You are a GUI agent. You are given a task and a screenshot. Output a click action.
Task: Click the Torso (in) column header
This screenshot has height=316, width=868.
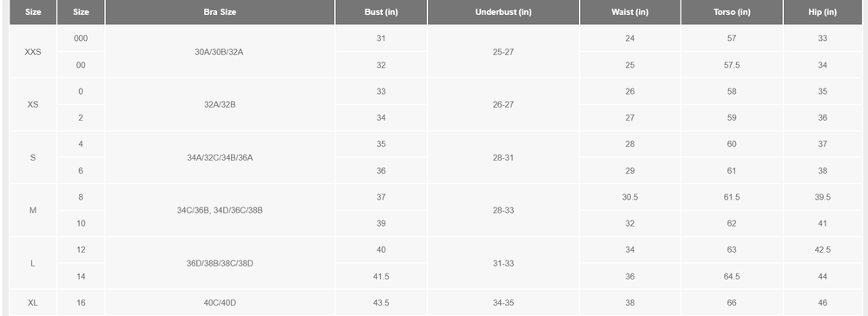(x=732, y=12)
